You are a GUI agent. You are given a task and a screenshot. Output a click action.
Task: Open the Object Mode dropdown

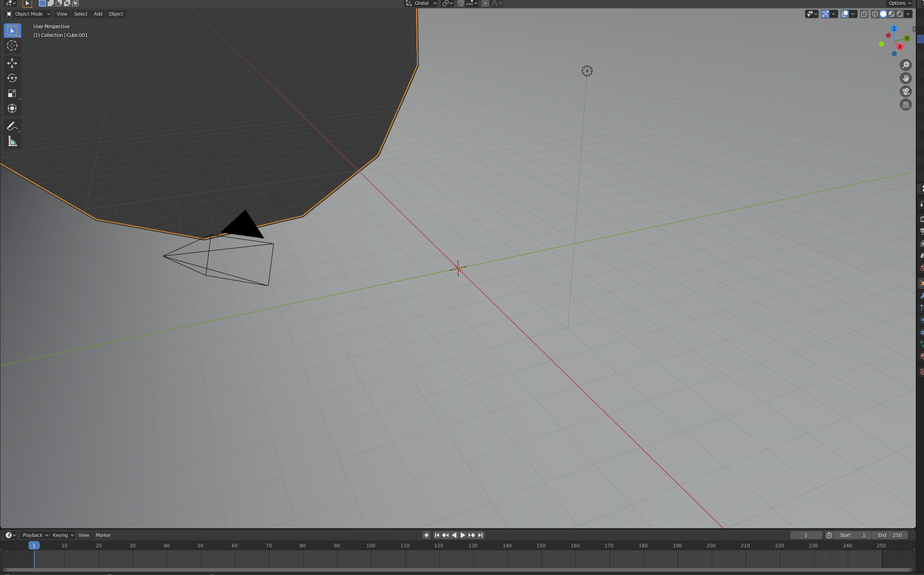pyautogui.click(x=28, y=14)
